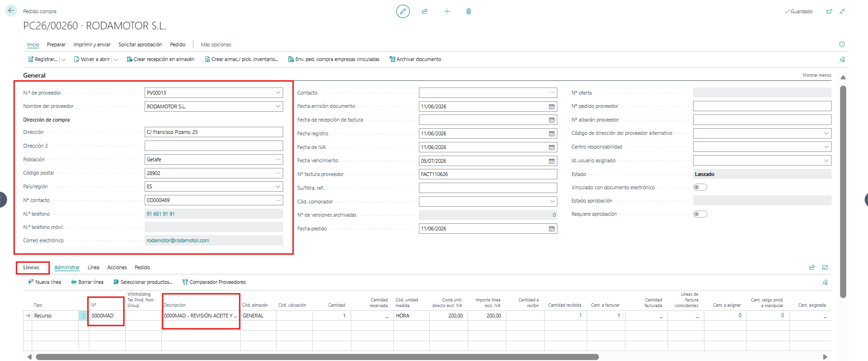This screenshot has height=361, width=868.
Task: Click 0000MAD cell in Nº column
Action: click(x=107, y=316)
